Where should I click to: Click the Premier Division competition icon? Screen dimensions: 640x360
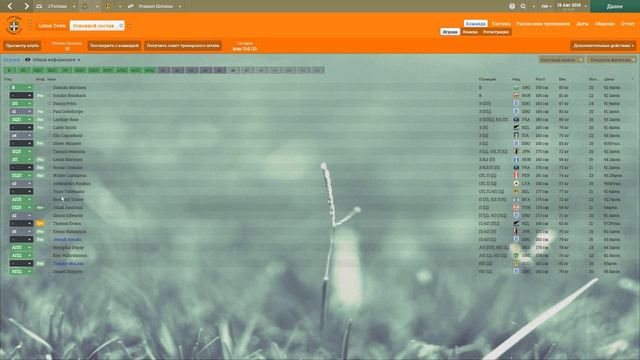click(x=131, y=6)
